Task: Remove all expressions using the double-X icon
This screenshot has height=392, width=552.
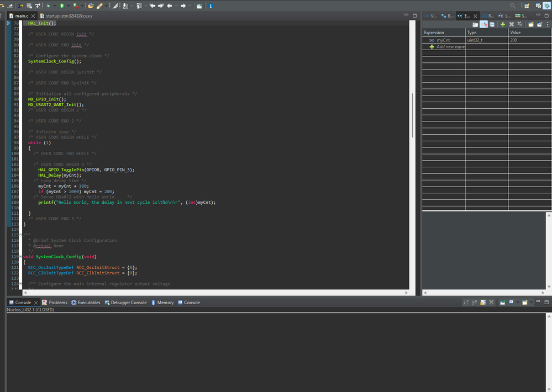Action: point(520,24)
